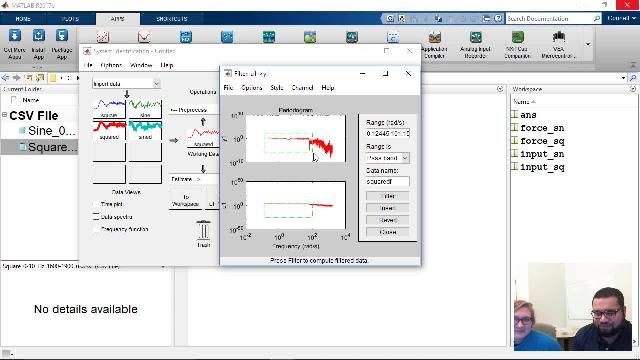Viewport: 640px width, 360px height.
Task: Click the Help question mark icon
Action: point(498,18)
